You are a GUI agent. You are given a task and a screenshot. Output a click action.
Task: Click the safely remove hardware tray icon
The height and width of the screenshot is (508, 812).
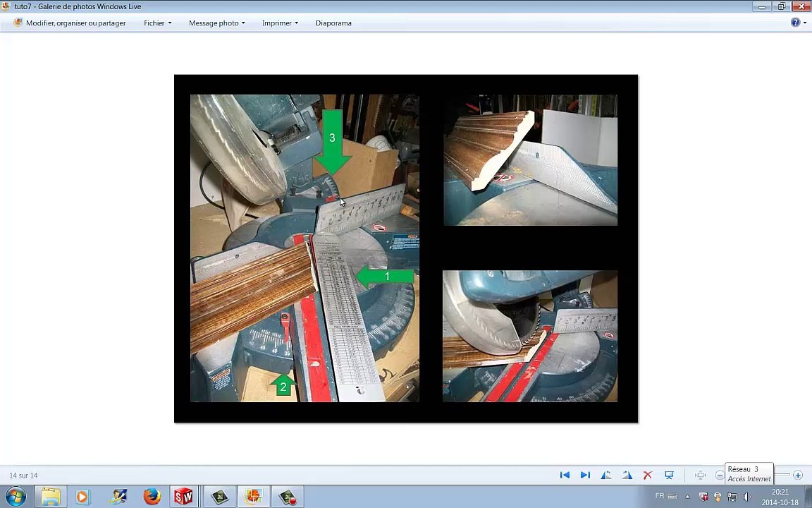(x=718, y=497)
